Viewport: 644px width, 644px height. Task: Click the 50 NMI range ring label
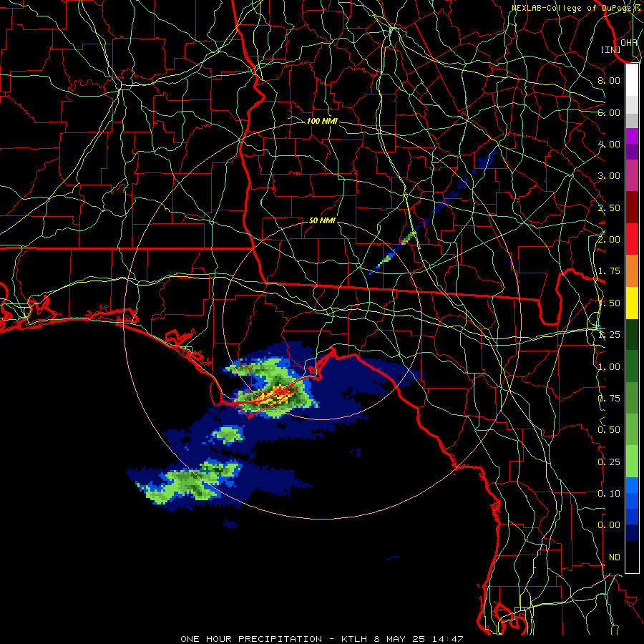322,220
